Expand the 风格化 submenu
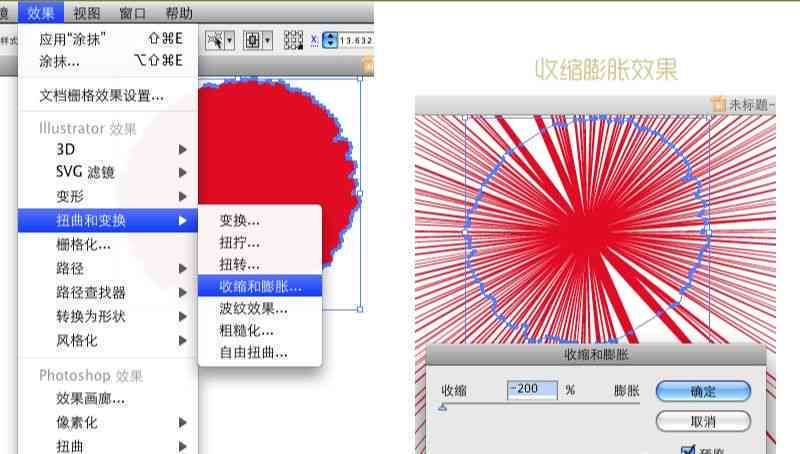 [183, 340]
